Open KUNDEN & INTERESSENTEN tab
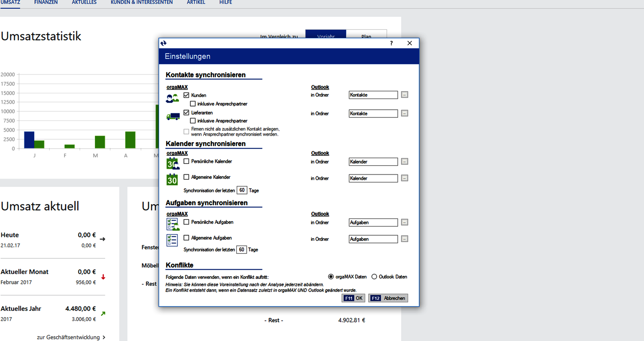Viewport: 644px width, 341px height. 142,3
